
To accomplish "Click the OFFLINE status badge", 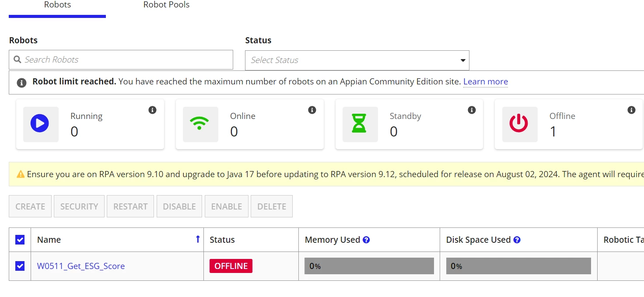I will click(231, 266).
